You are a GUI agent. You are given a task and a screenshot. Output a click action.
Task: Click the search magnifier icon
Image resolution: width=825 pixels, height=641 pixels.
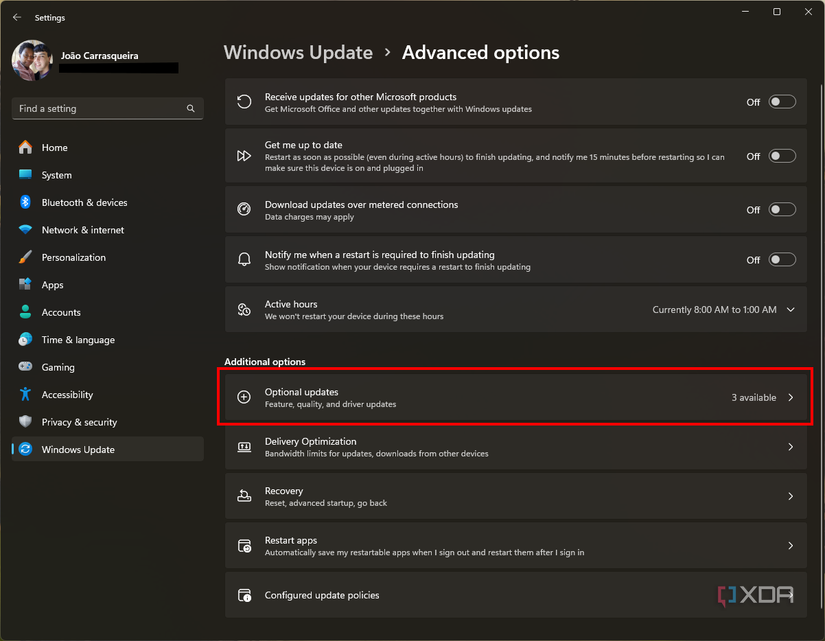coord(190,108)
